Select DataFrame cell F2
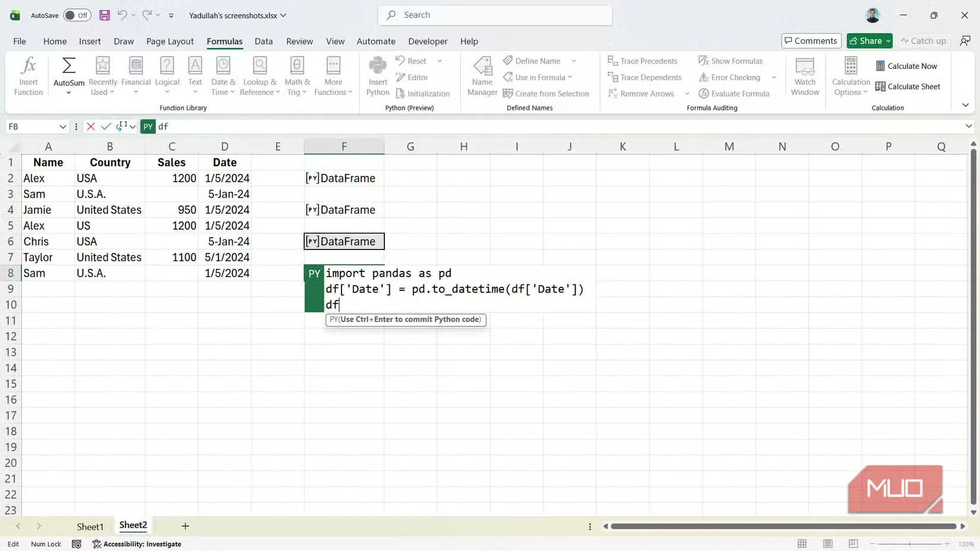 click(x=344, y=178)
